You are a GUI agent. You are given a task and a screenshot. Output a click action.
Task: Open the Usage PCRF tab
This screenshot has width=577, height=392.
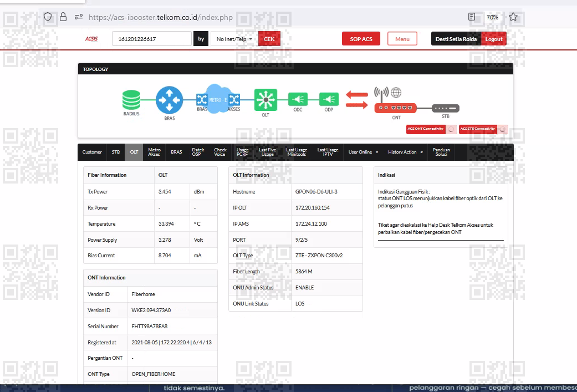coord(243,152)
